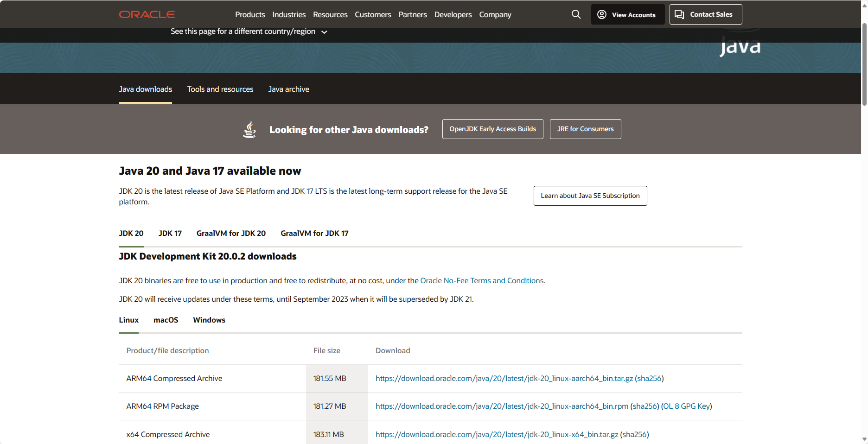Open the Industries menu
This screenshot has height=444, width=868.
pos(289,14)
